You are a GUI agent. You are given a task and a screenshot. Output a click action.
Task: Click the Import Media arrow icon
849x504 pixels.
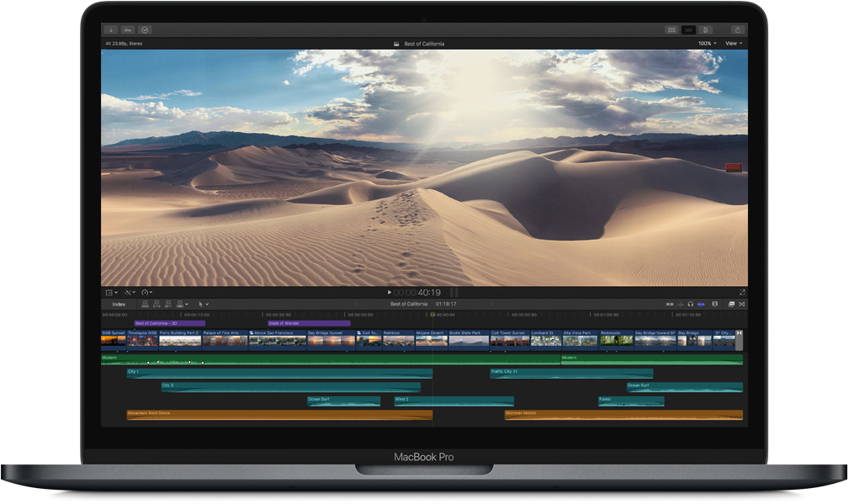[x=111, y=29]
